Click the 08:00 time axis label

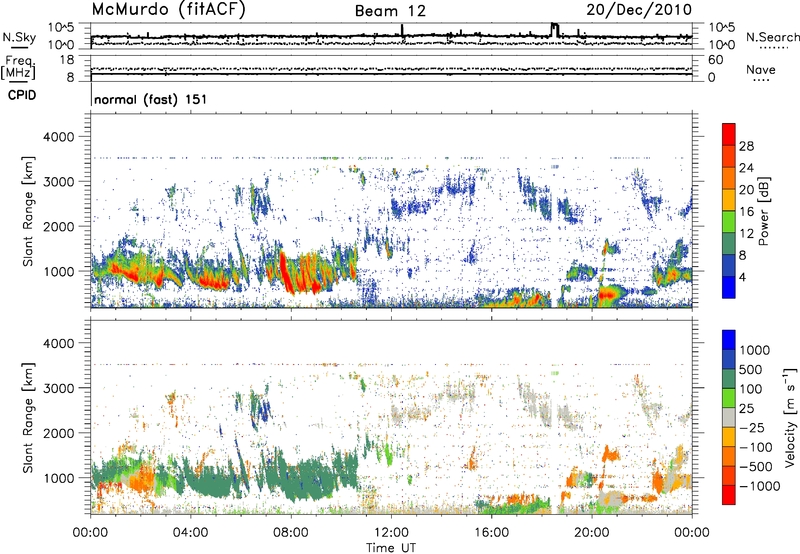[x=291, y=532]
